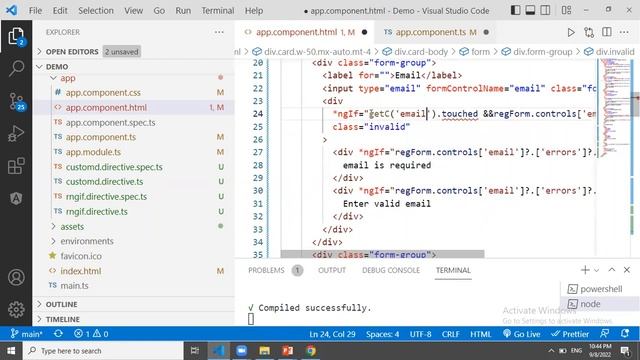Open the Extensions view

16,166
